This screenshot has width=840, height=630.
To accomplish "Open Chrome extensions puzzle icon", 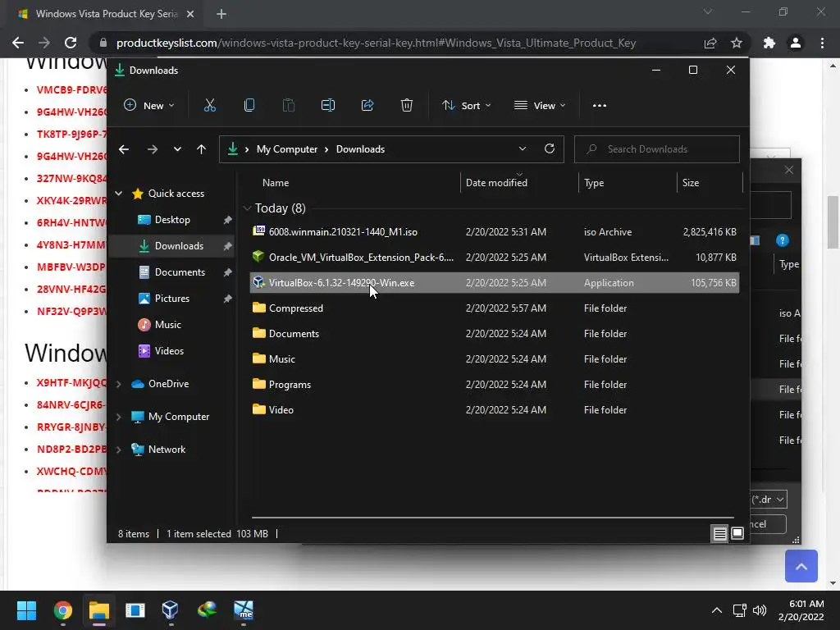I will point(769,43).
